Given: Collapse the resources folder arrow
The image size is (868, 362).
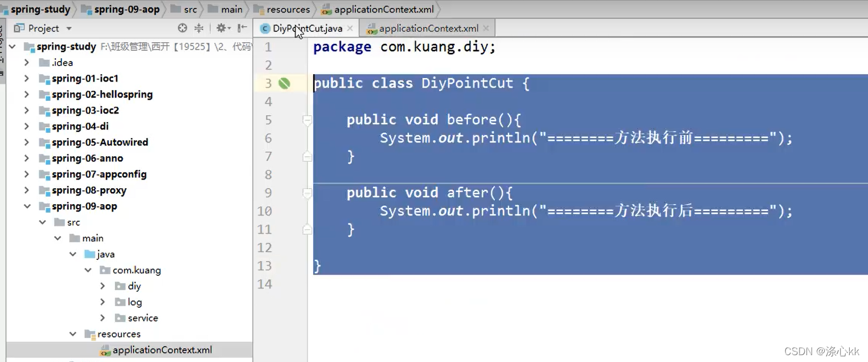Looking at the screenshot, I should click(x=73, y=334).
